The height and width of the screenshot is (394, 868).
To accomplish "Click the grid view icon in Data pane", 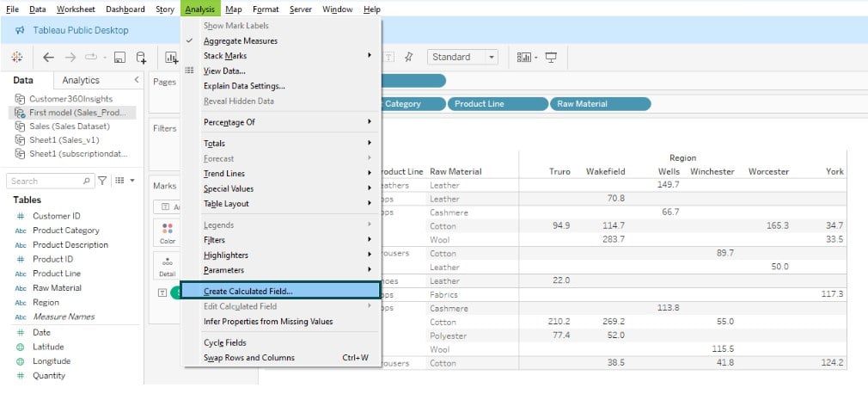I will click(119, 181).
